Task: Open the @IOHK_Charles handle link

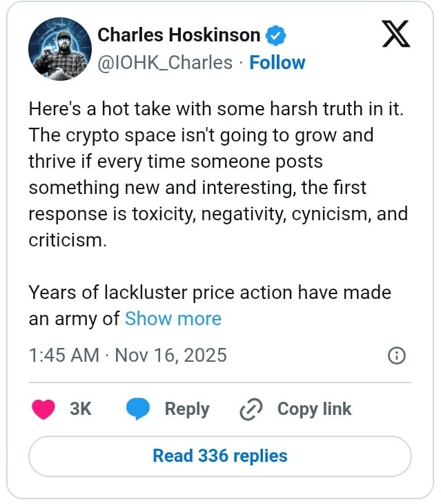Action: pos(165,62)
